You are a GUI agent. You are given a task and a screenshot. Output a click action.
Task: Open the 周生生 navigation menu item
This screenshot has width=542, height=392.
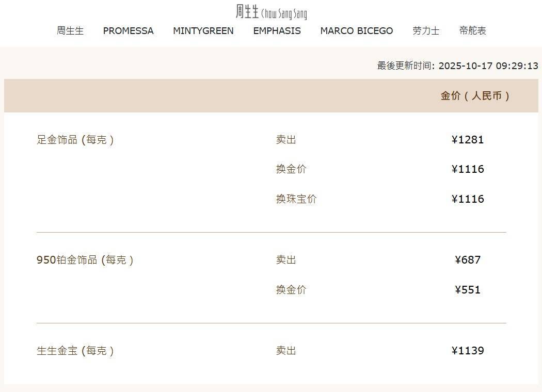[70, 30]
